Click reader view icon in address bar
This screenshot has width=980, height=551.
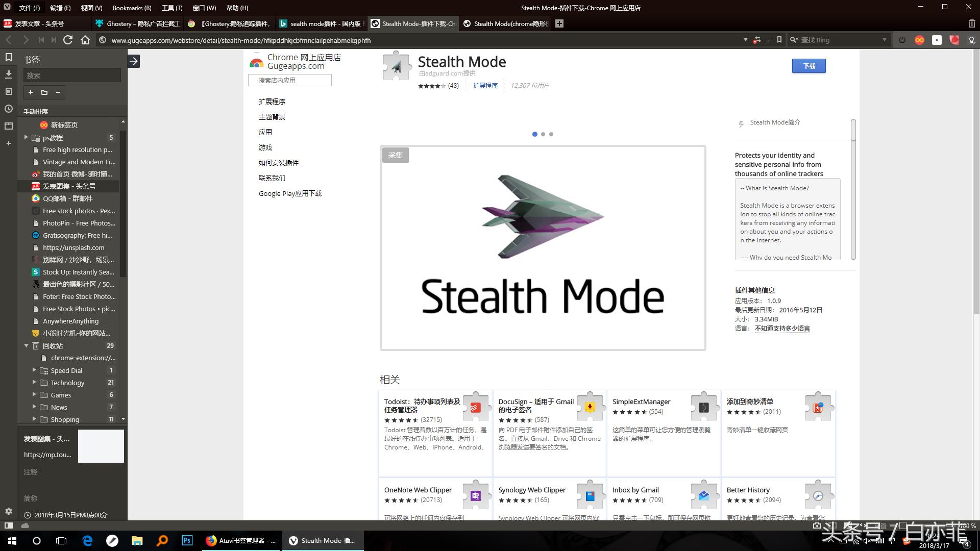pyautogui.click(x=768, y=40)
